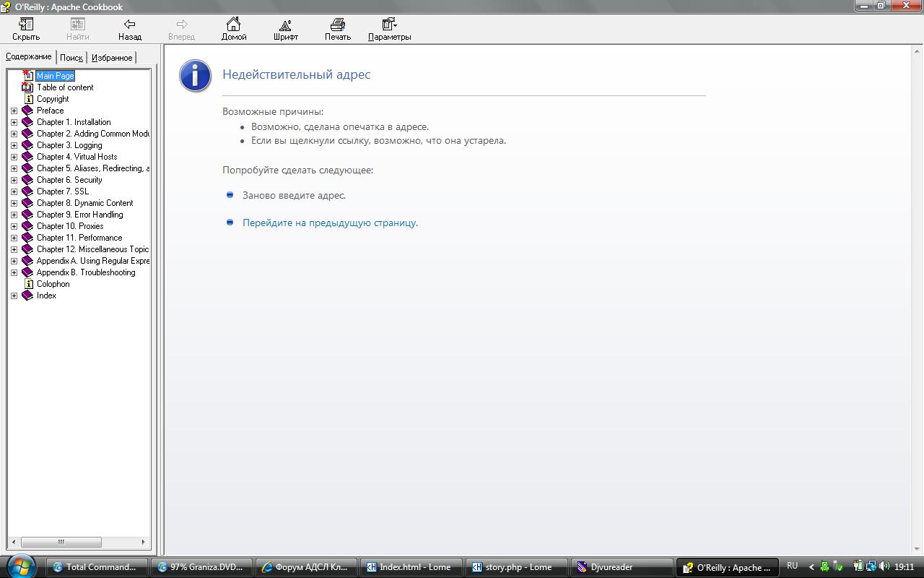Expand Chapter 1. Installation node

[x=14, y=122]
